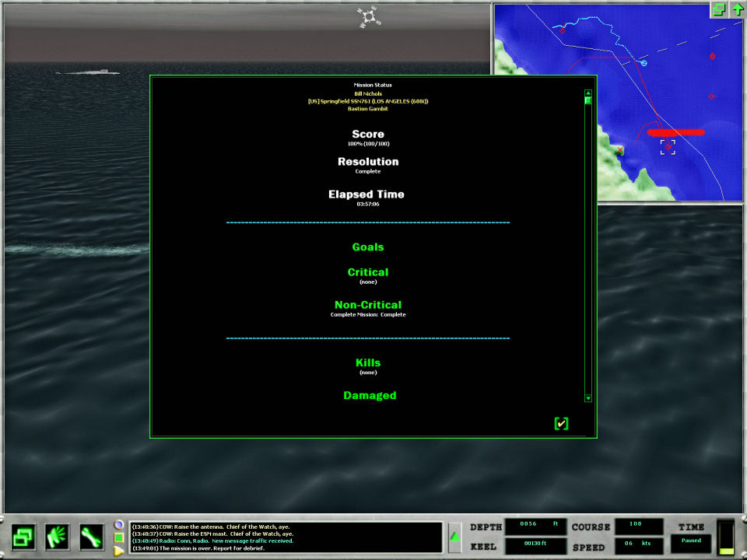747x560 pixels.
Task: Expand message log with green up triangle
Action: click(454, 537)
